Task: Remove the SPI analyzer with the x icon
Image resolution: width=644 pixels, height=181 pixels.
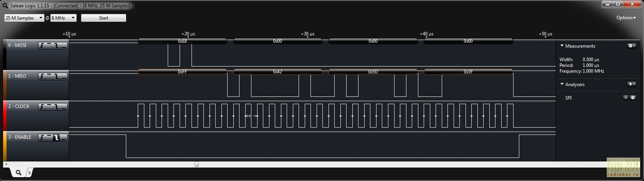Action: pos(626,98)
